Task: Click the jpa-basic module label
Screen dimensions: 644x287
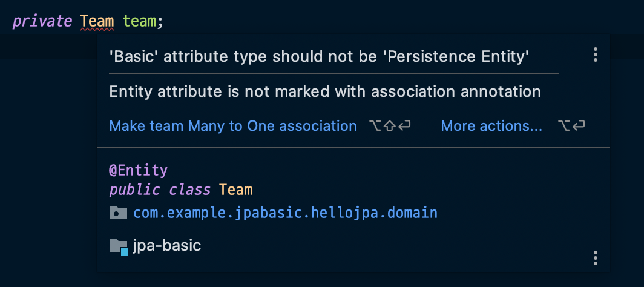Action: 167,246
